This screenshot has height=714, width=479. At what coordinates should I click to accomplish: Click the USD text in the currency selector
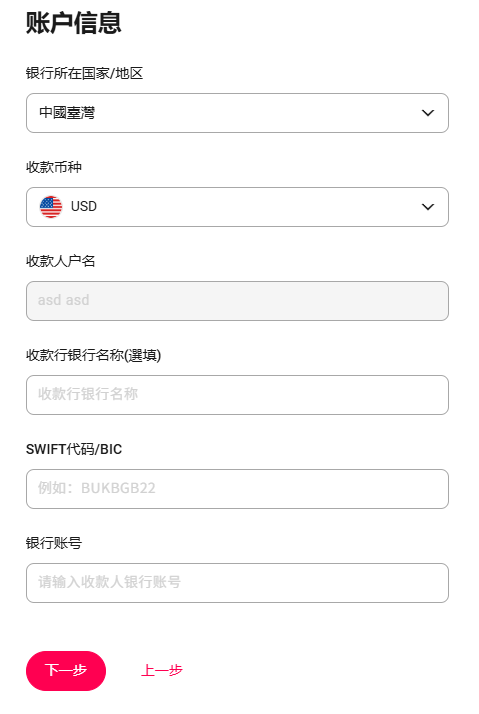[84, 206]
